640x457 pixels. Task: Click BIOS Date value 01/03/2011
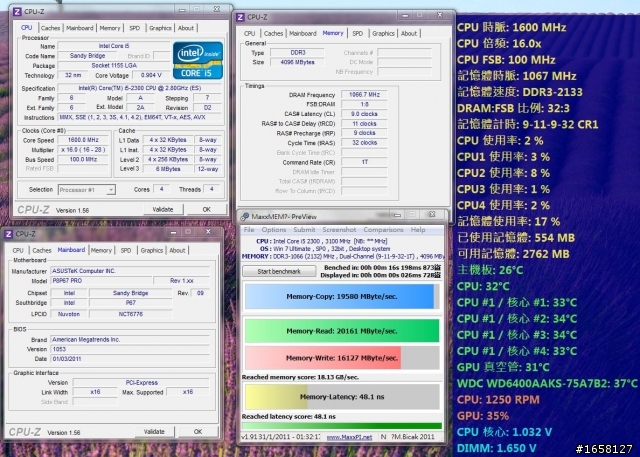130,359
